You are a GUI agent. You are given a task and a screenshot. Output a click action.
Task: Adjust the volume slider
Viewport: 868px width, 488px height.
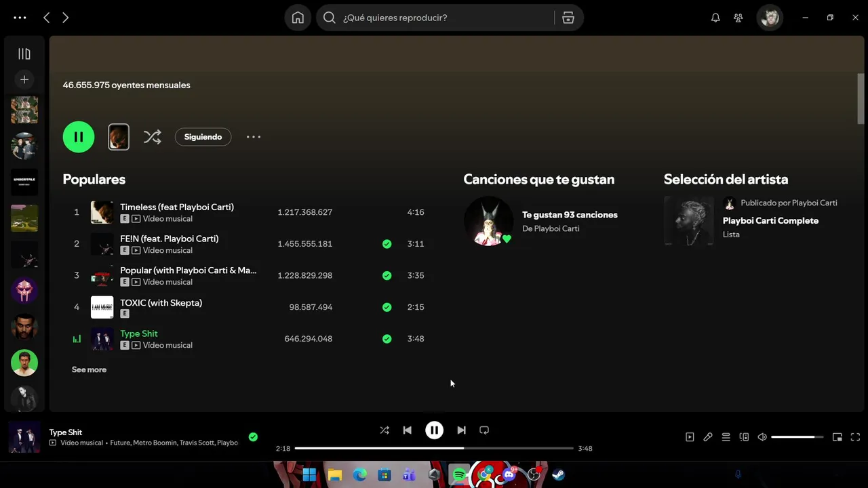pyautogui.click(x=797, y=437)
